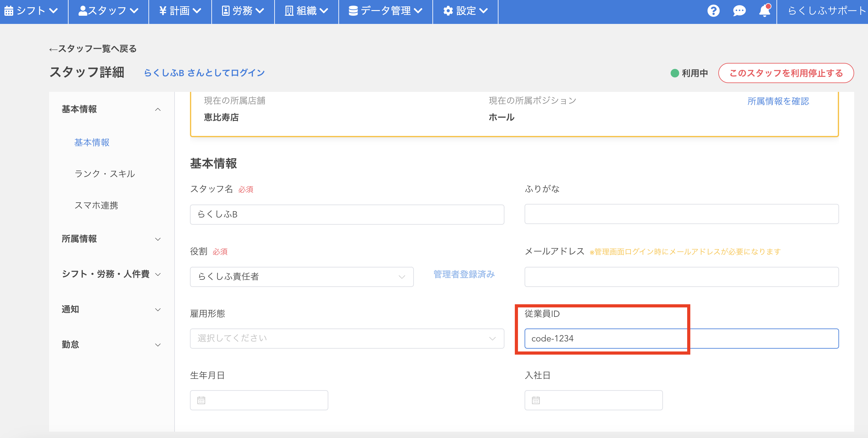This screenshot has height=438, width=868.
Task: Click the ホール position text
Action: point(501,117)
